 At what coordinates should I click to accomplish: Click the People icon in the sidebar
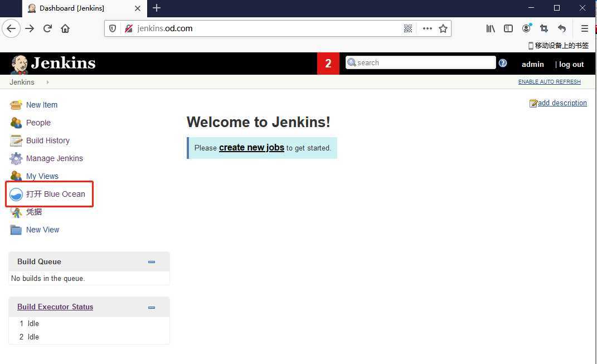tap(16, 123)
